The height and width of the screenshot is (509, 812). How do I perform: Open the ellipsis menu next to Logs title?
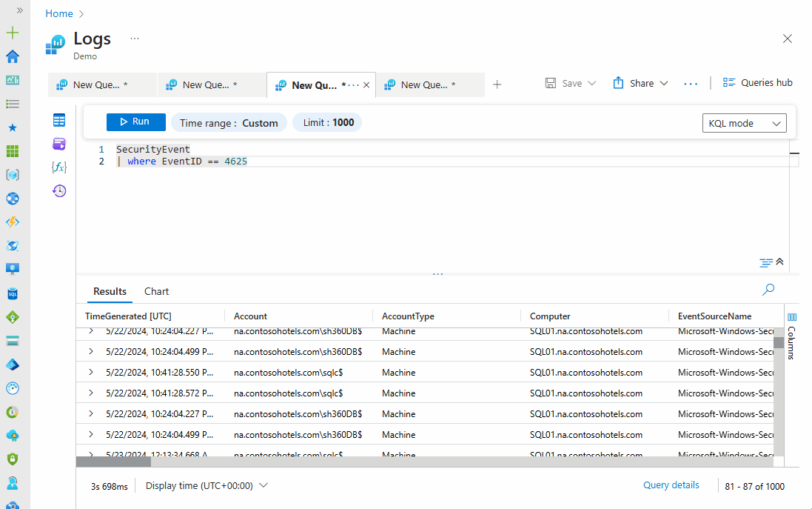click(x=135, y=39)
